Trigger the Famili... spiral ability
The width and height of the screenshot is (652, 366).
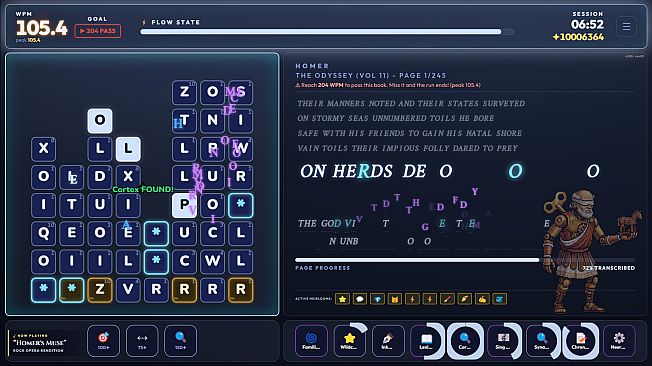(x=311, y=341)
